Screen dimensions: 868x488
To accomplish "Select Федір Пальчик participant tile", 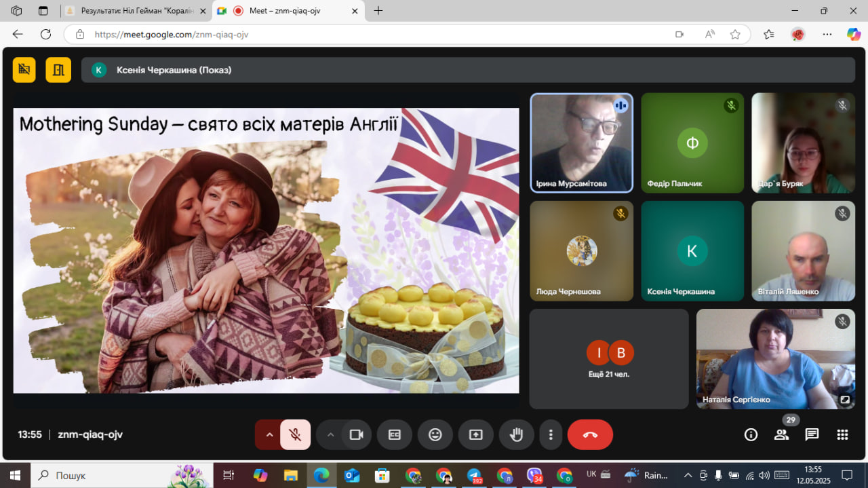I will click(x=692, y=143).
